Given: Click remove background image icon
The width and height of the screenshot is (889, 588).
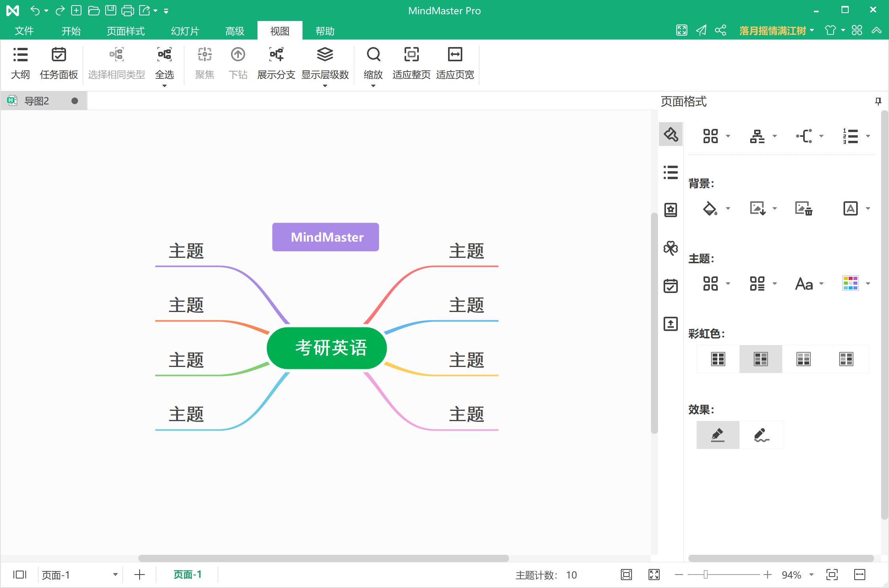Looking at the screenshot, I should click(804, 208).
